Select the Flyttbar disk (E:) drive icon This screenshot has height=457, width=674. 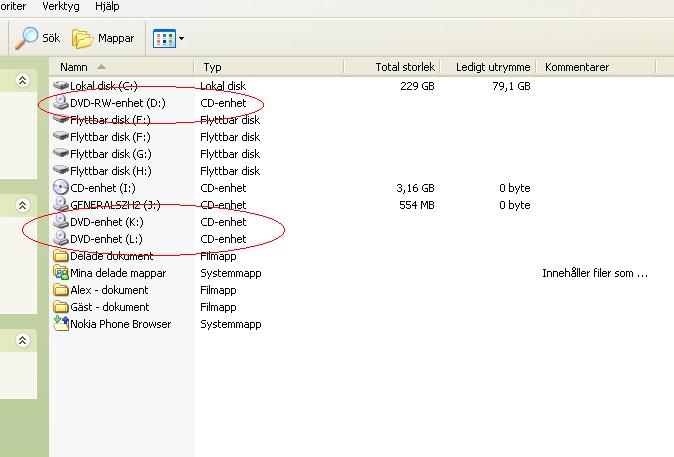61,119
